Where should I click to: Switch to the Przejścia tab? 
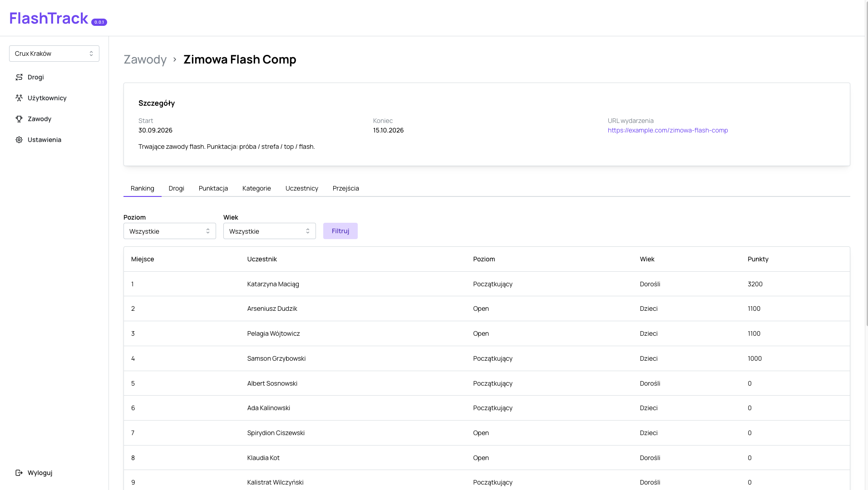coord(346,188)
